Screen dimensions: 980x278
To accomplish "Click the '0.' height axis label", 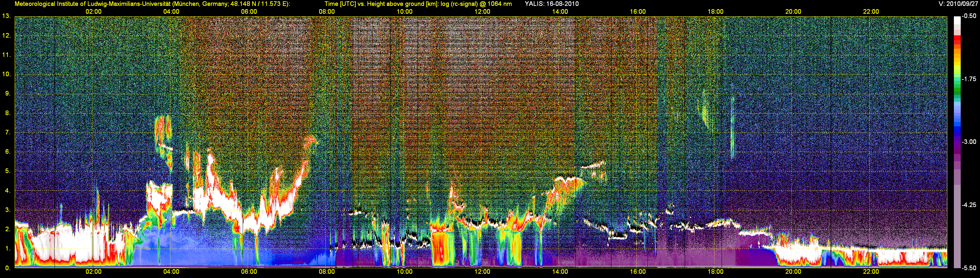I will point(8,268).
